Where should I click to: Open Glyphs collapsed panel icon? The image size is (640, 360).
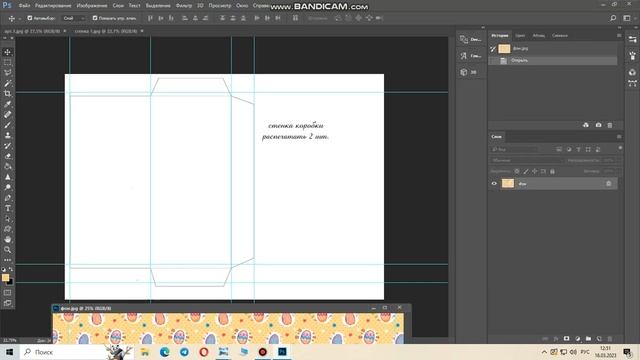pyautogui.click(x=464, y=56)
